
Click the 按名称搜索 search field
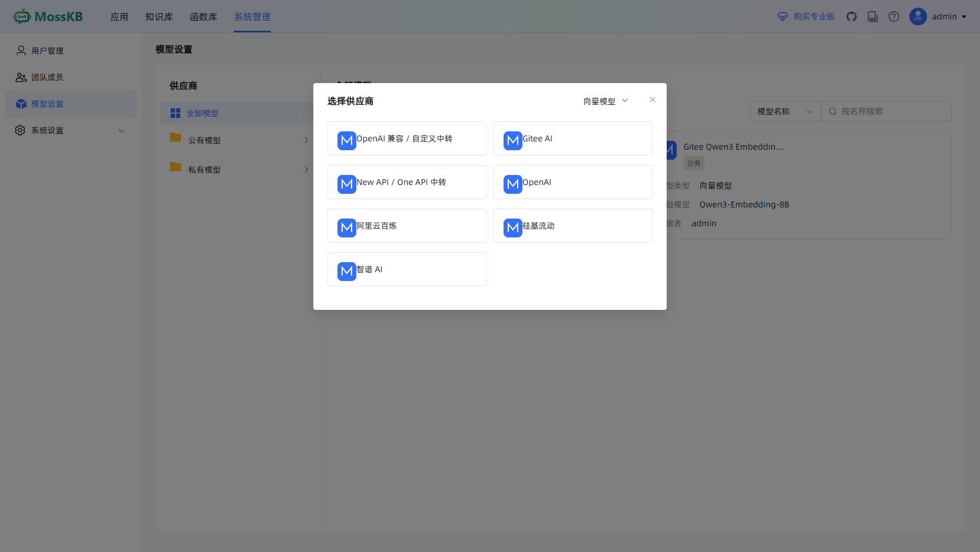(x=886, y=111)
